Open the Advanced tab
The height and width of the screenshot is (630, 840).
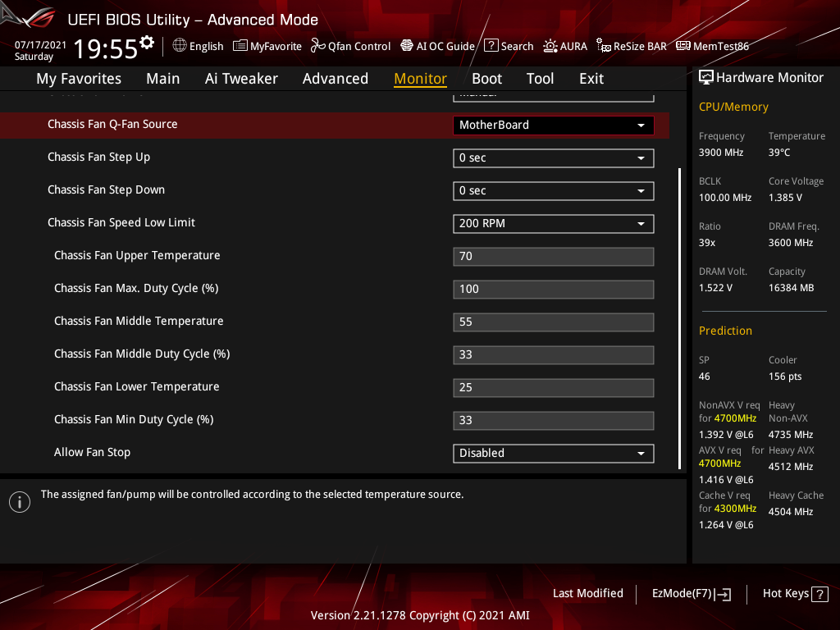(336, 79)
